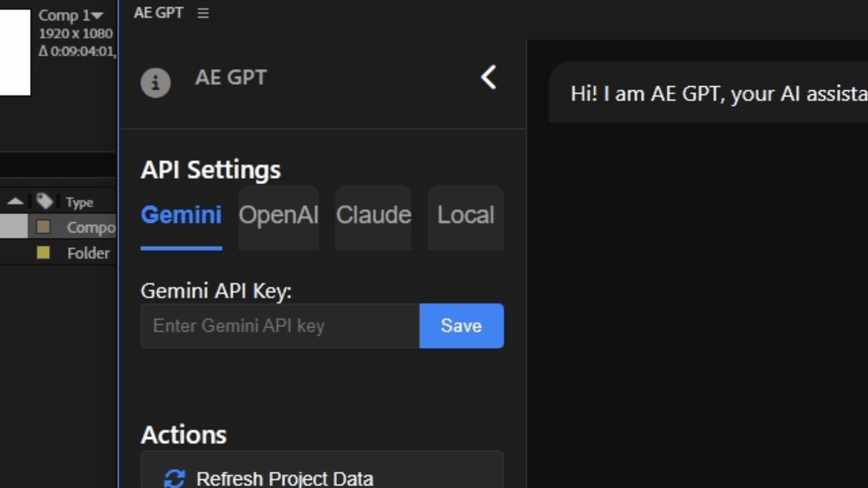
Task: Focus the Enter Gemini API key field
Action: coord(280,326)
